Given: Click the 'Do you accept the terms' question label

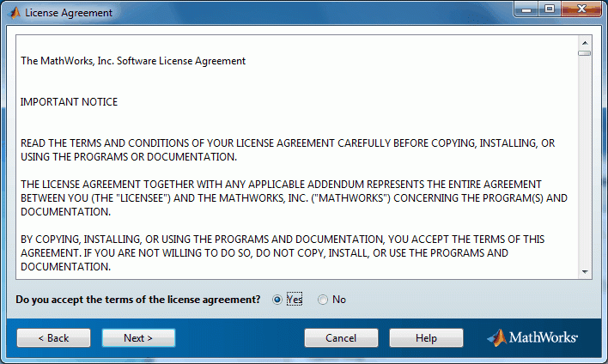Looking at the screenshot, I should tap(138, 300).
